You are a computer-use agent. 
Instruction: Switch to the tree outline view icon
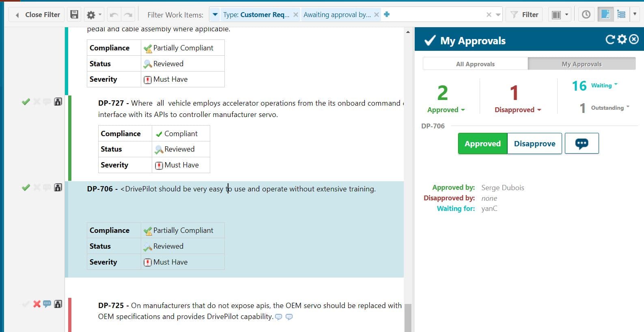click(621, 15)
